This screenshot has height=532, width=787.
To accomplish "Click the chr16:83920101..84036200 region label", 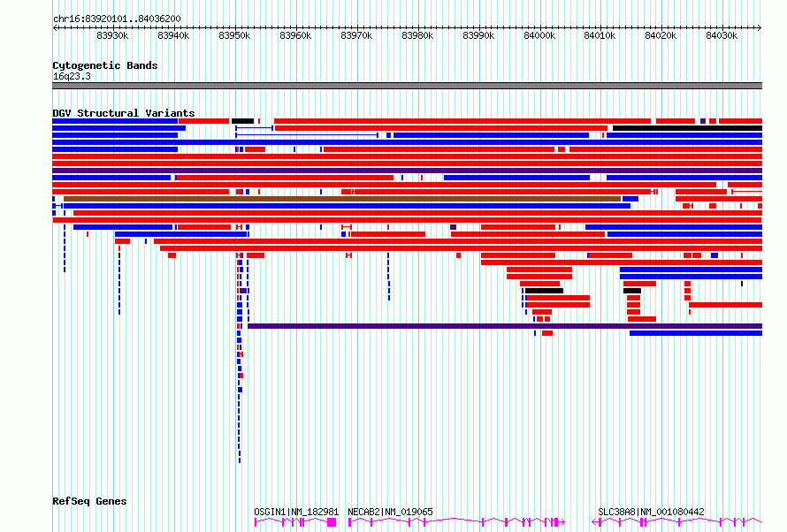I will tap(117, 19).
